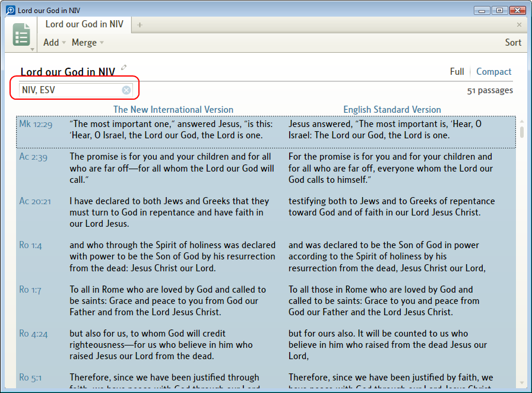Expand the Add dropdown menu
The width and height of the screenshot is (532, 393).
click(x=54, y=42)
